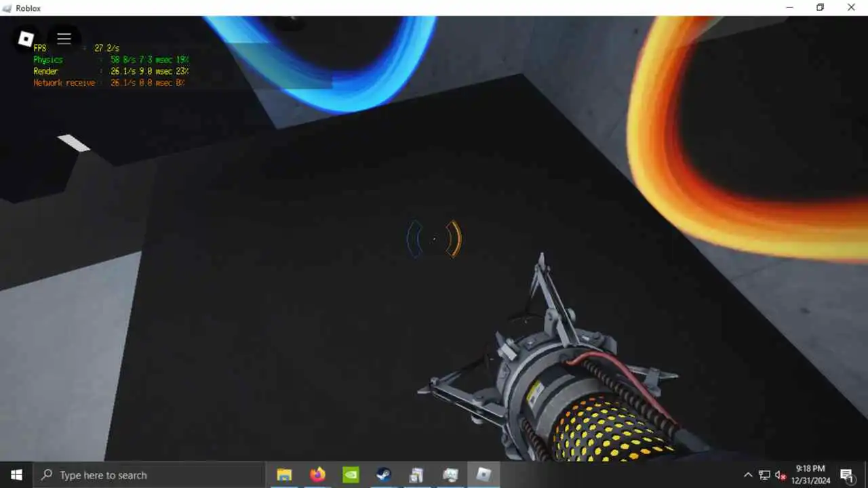868x488 pixels.
Task: Click the muted volume tray icon
Action: [781, 475]
